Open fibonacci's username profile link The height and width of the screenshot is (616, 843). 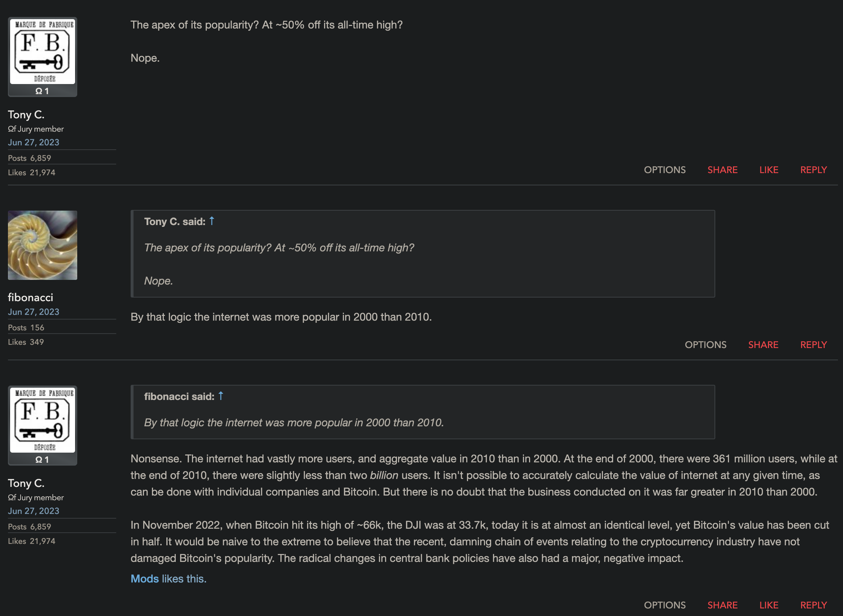(31, 298)
